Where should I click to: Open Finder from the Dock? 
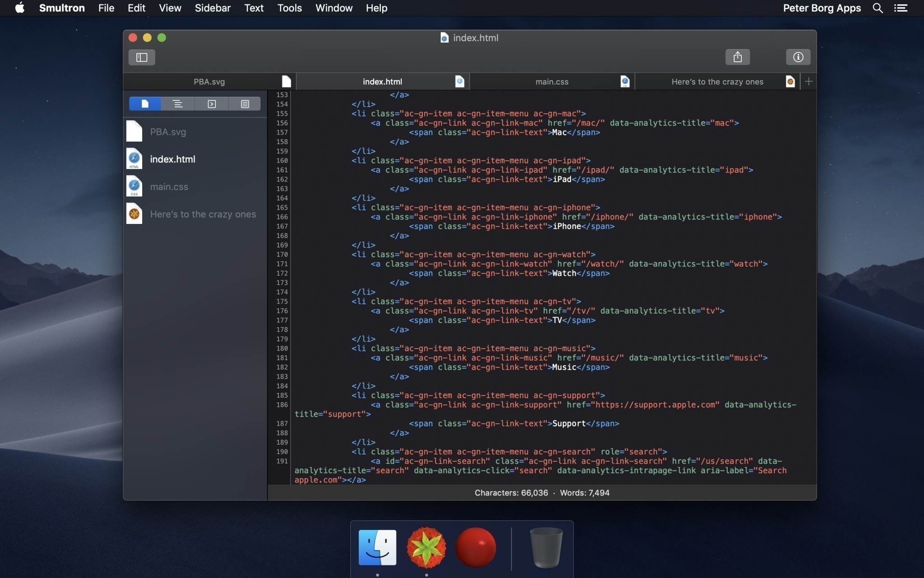(x=377, y=547)
